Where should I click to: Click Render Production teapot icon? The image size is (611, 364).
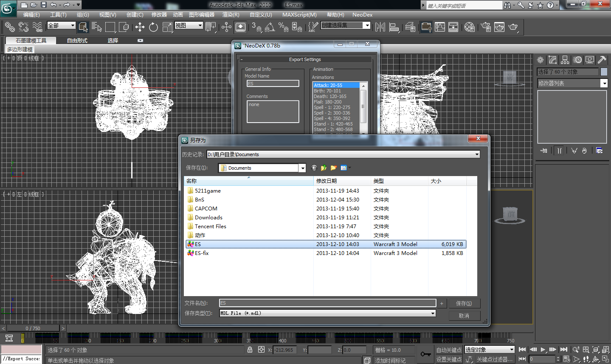(513, 27)
